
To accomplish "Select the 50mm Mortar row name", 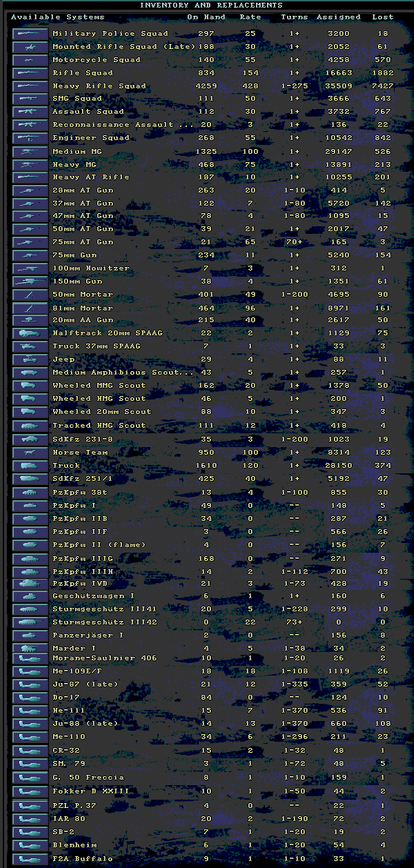I will point(83,295).
